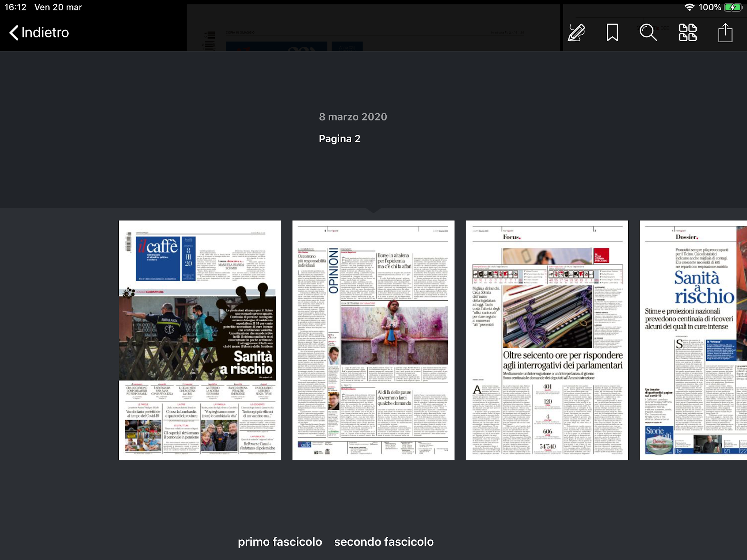
Task: Tap the pencil annotate icon
Action: click(576, 33)
